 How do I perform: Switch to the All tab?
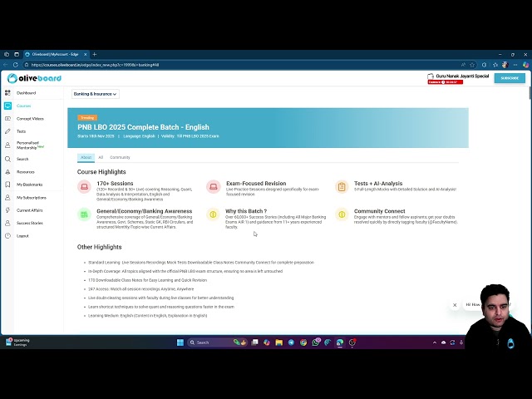click(101, 157)
